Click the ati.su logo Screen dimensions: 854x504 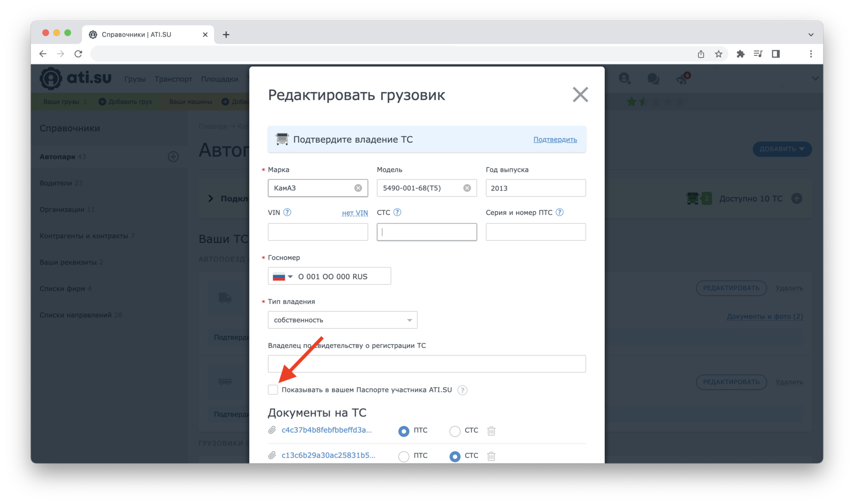[x=76, y=78]
